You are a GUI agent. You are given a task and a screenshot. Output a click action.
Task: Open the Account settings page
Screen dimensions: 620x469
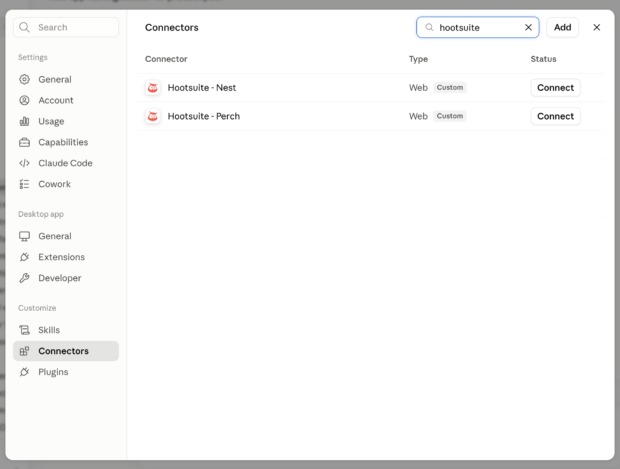click(x=66, y=100)
